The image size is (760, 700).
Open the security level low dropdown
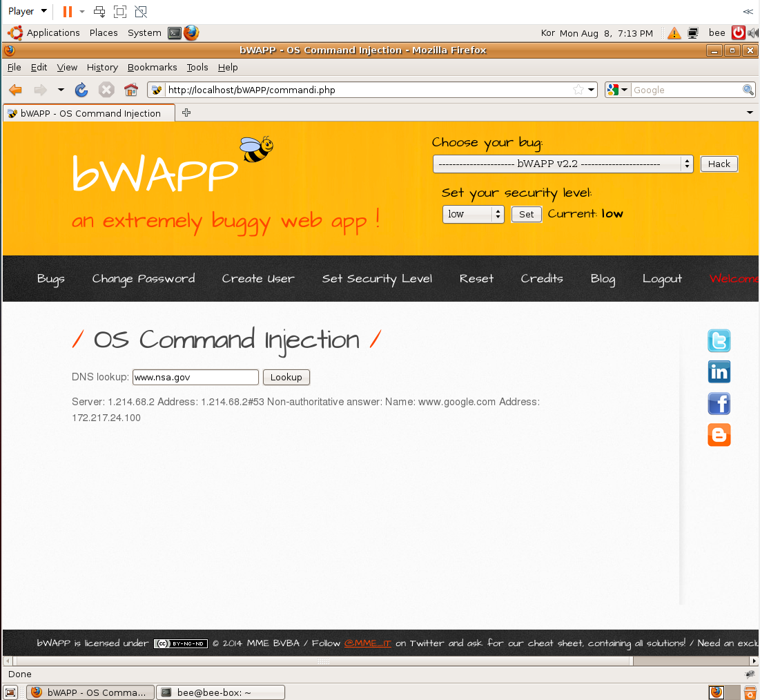coord(473,214)
